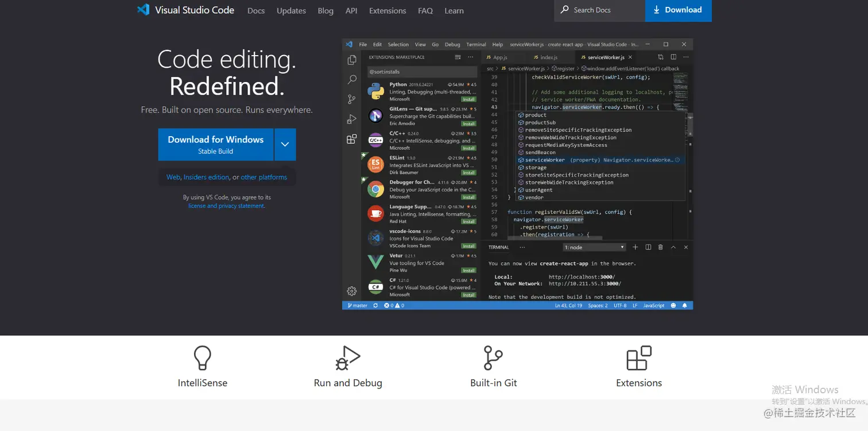The image size is (868, 431).
Task: Maximize the terminal panel with the up chevron
Action: 673,247
